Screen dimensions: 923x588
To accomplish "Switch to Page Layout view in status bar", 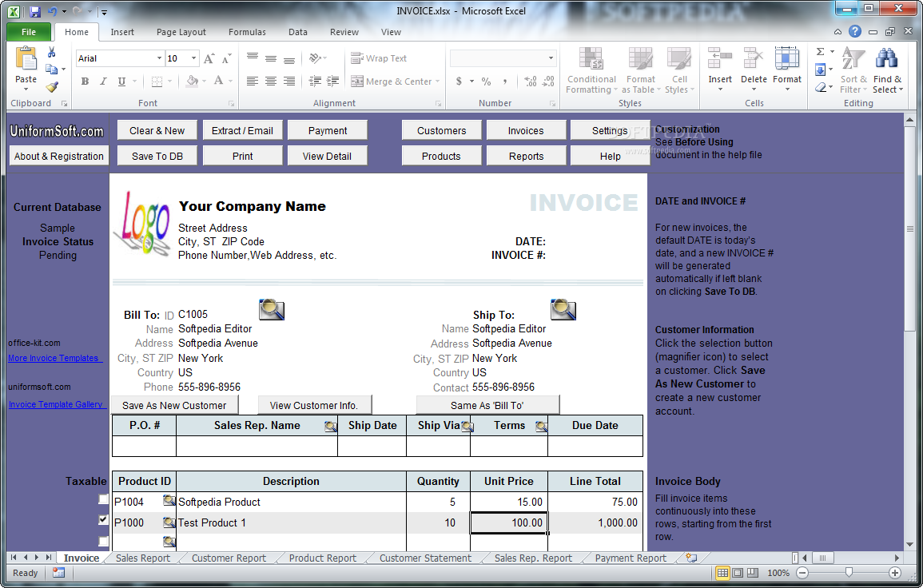I will pos(738,573).
